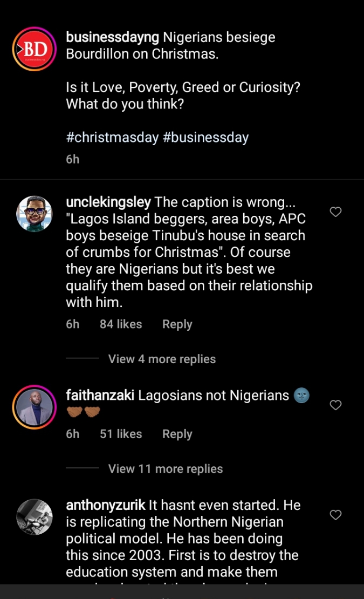Expand View 4 more replies

coord(162,359)
